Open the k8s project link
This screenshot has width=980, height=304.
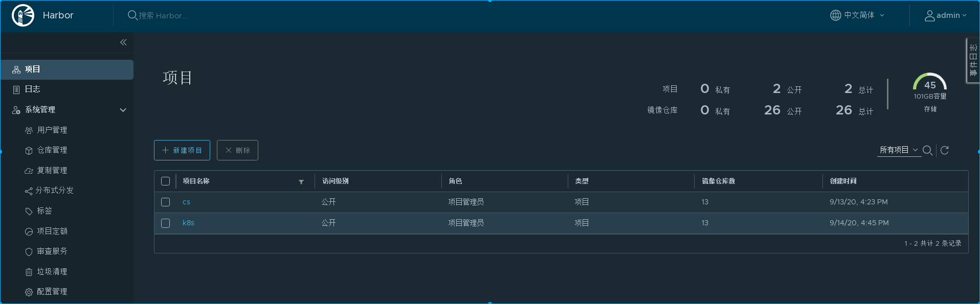[188, 223]
